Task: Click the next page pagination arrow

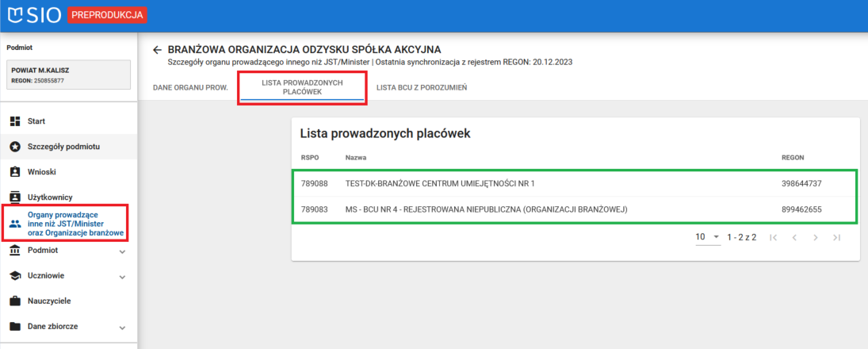Action: pyautogui.click(x=815, y=237)
